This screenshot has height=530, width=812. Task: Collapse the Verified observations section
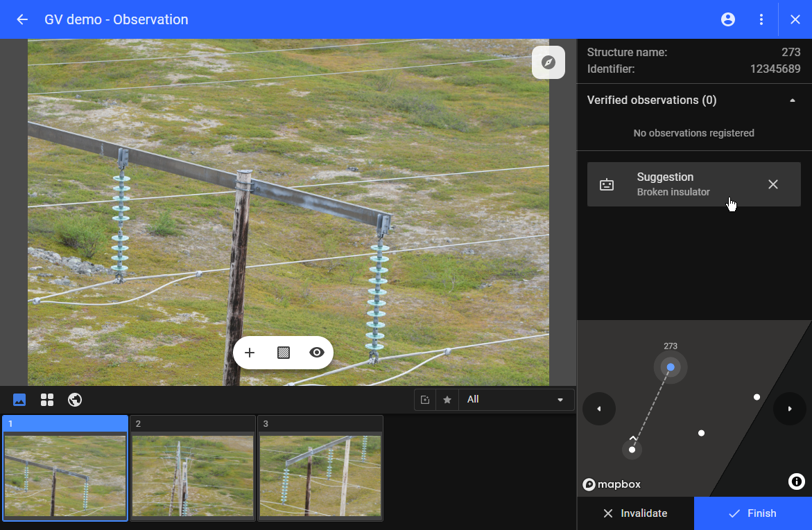[792, 100]
